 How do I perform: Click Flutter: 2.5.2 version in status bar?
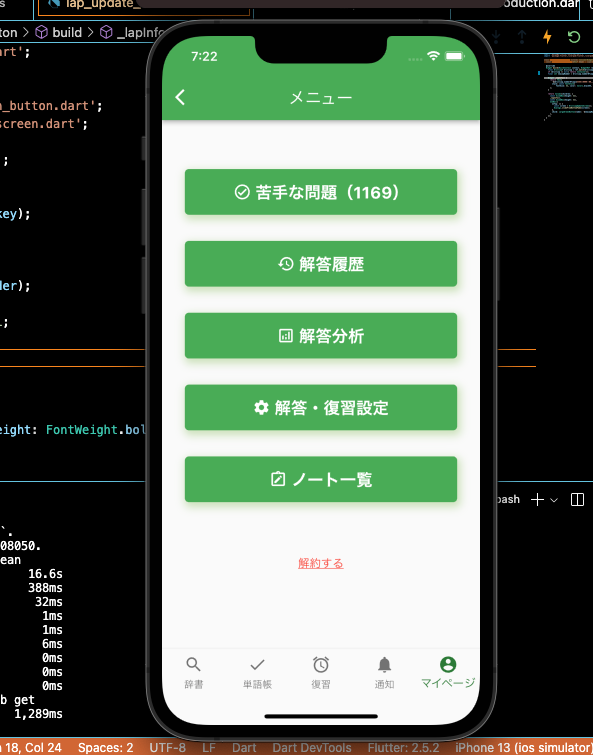tap(403, 748)
